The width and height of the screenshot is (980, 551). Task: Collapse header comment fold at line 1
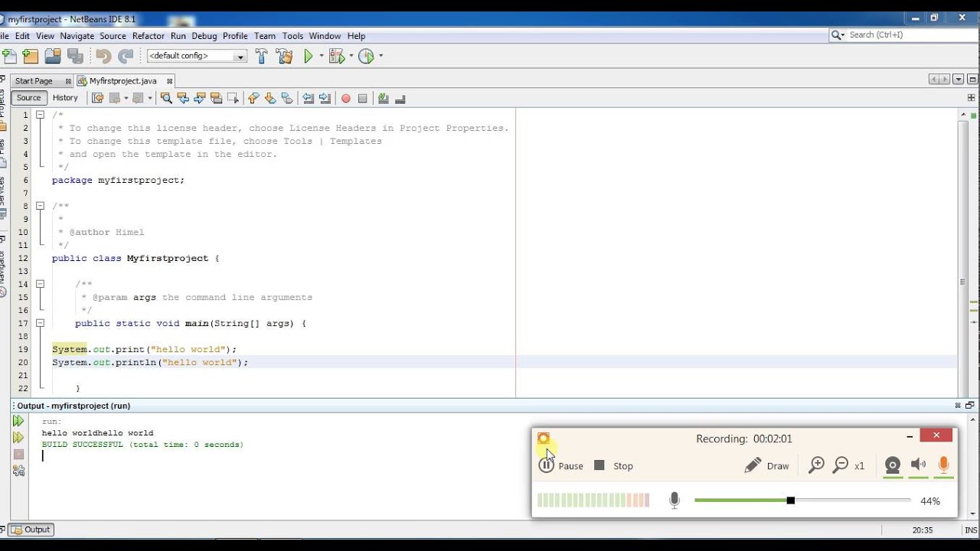point(40,115)
